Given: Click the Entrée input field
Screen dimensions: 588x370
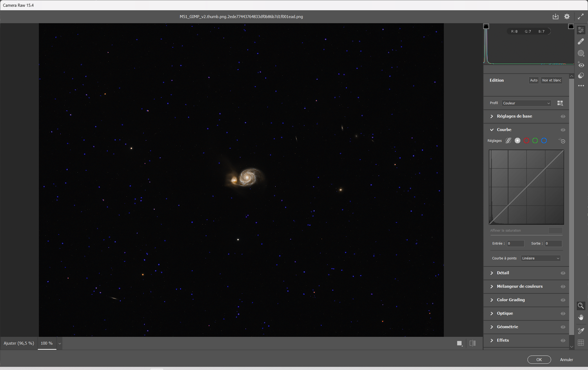Looking at the screenshot, I should pos(515,243).
